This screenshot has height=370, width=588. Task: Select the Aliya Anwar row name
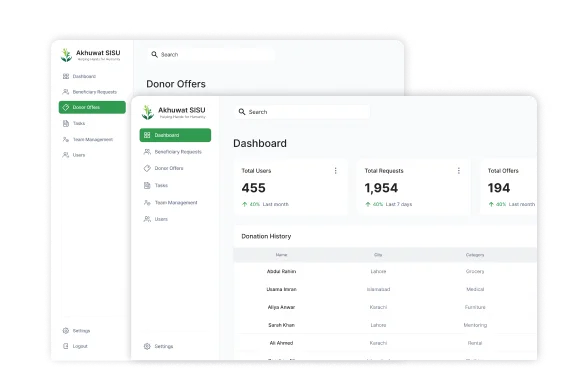[281, 307]
